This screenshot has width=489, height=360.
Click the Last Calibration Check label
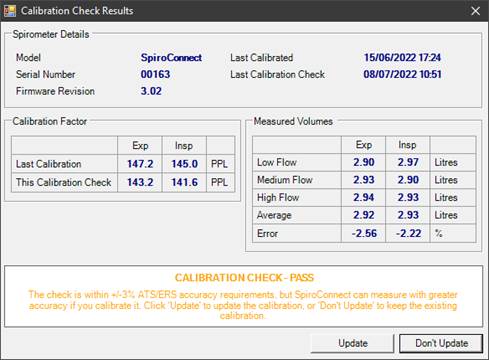click(x=277, y=74)
